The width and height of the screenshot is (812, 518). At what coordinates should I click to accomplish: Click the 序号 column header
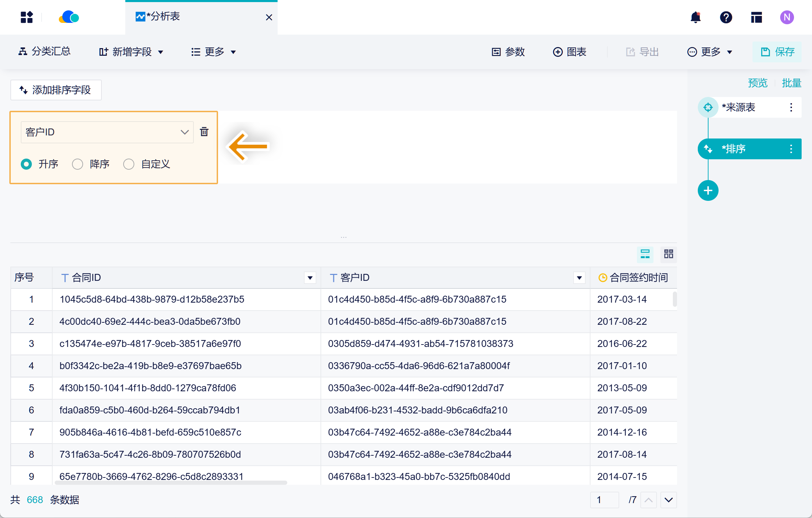click(x=31, y=278)
